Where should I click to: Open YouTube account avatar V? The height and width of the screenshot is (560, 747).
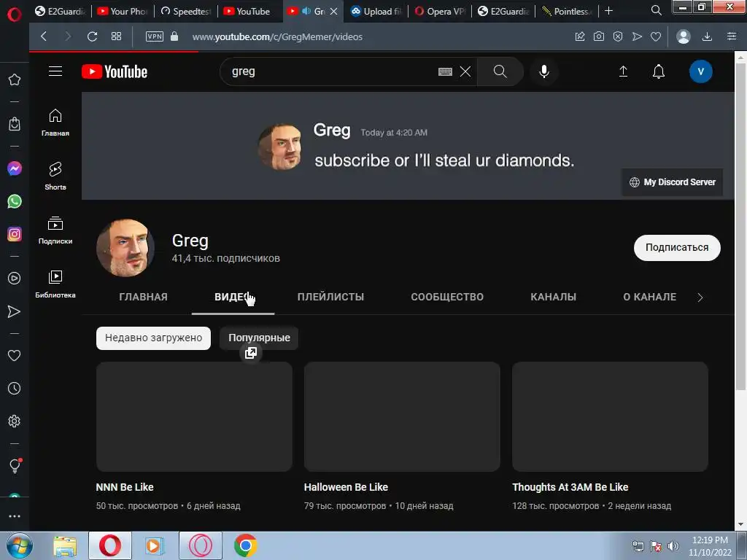(701, 71)
